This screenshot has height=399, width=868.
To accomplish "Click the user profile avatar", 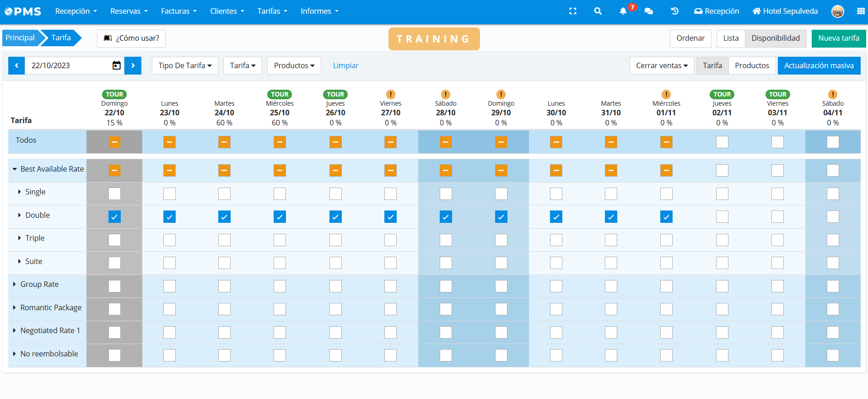I will coord(837,11).
